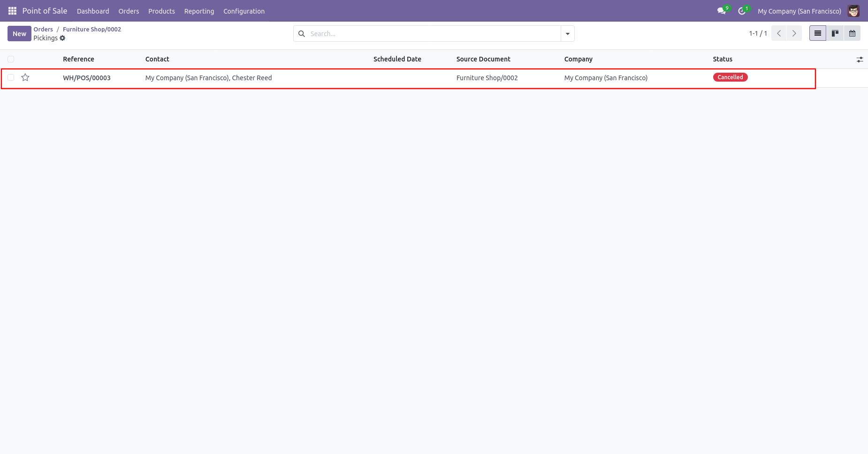Open the company switcher My Company (San Francisco)
This screenshot has width=868, height=454.
[799, 11]
